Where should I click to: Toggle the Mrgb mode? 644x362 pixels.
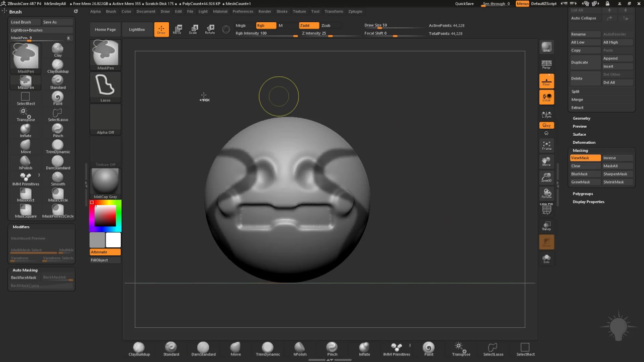(x=240, y=26)
